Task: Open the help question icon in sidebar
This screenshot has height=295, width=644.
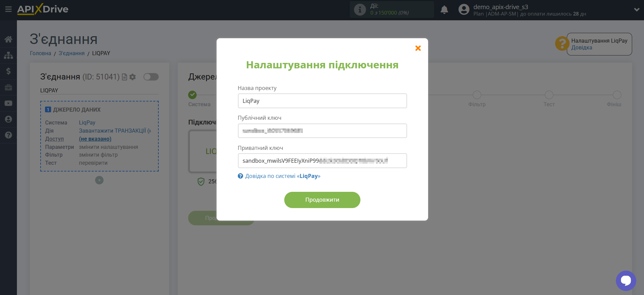Action: click(8, 135)
